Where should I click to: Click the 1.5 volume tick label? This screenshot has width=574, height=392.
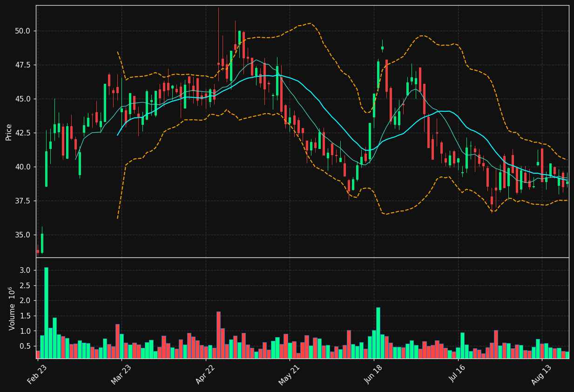coord(25,316)
